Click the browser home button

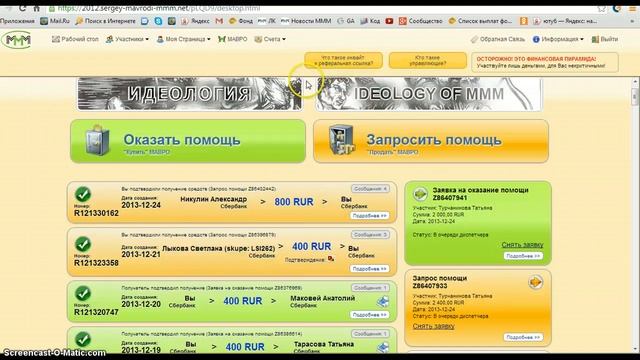(x=37, y=9)
